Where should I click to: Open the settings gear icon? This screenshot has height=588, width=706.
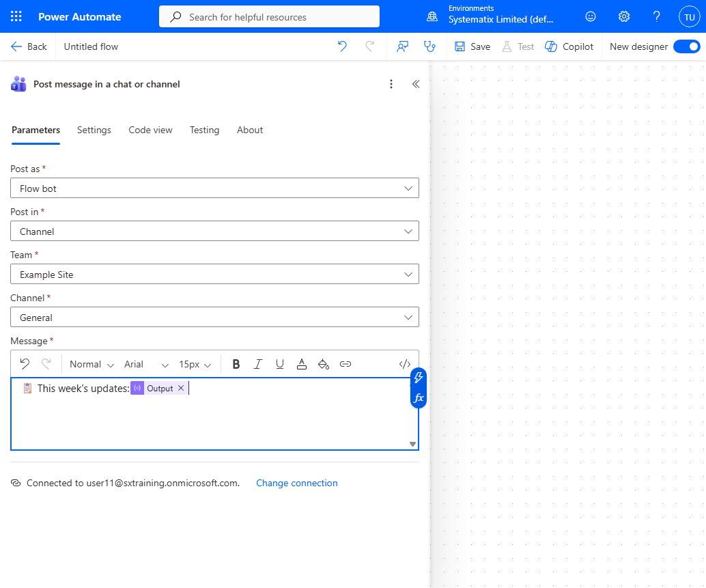click(x=623, y=16)
